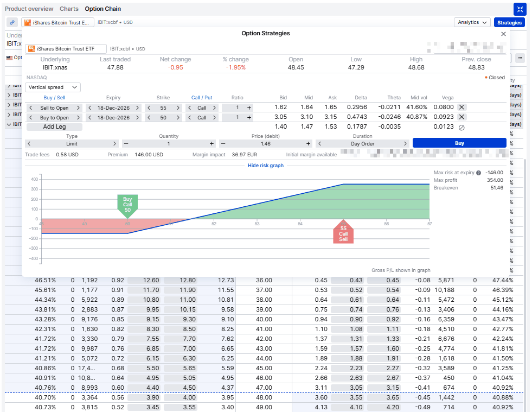Image resolution: width=532 pixels, height=412 pixels.
Task: Next strike arrow on the 55 strike leg
Action: pos(178,107)
